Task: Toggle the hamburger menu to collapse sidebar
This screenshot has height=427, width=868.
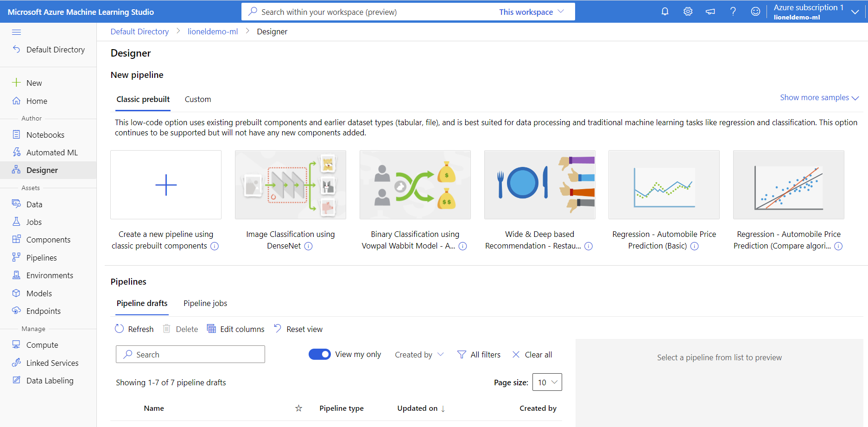Action: [16, 32]
